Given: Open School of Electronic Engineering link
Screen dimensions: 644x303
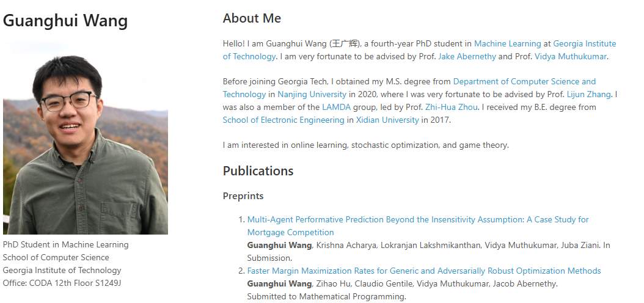Looking at the screenshot, I should pyautogui.click(x=284, y=120).
